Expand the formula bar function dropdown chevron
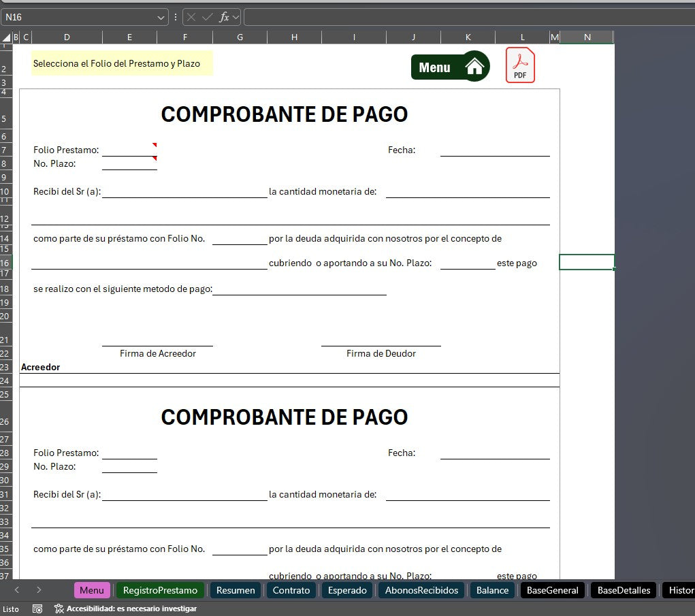695x616 pixels. click(236, 17)
